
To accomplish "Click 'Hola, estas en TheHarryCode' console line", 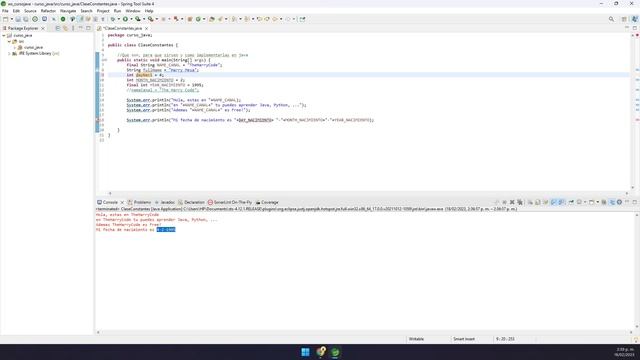I will (x=127, y=215).
